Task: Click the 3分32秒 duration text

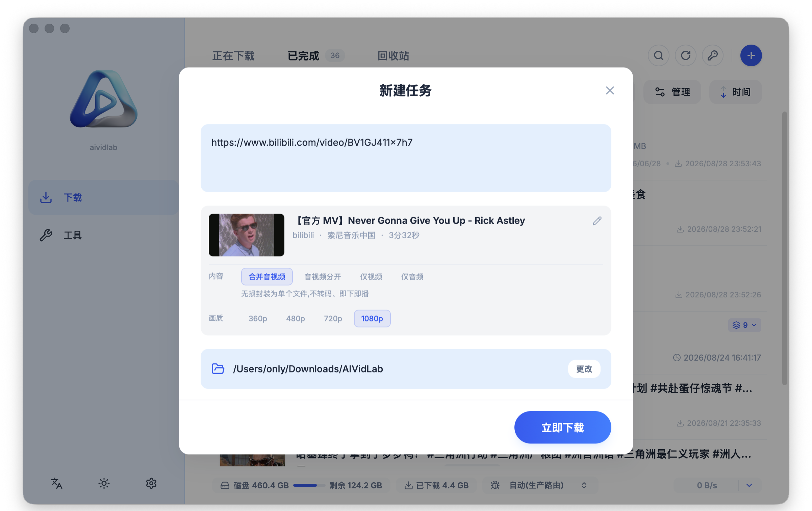Action: pos(404,235)
